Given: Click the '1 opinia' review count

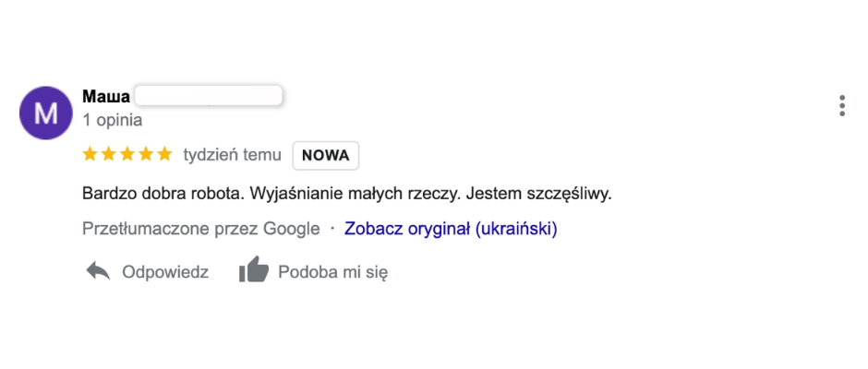Looking at the screenshot, I should click(x=113, y=120).
